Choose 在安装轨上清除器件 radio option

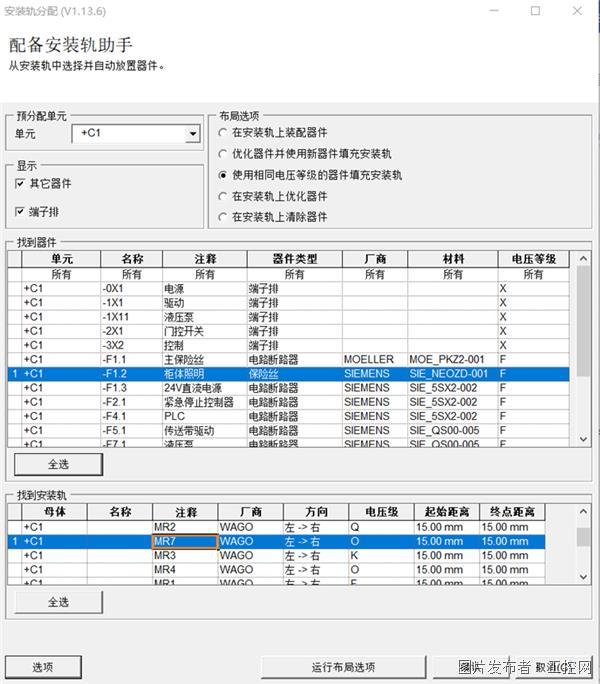(223, 217)
